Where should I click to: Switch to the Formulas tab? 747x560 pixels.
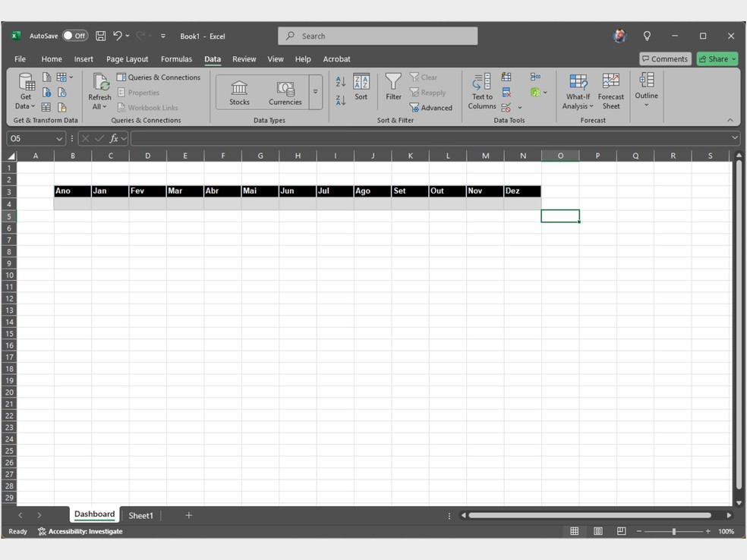(x=176, y=59)
